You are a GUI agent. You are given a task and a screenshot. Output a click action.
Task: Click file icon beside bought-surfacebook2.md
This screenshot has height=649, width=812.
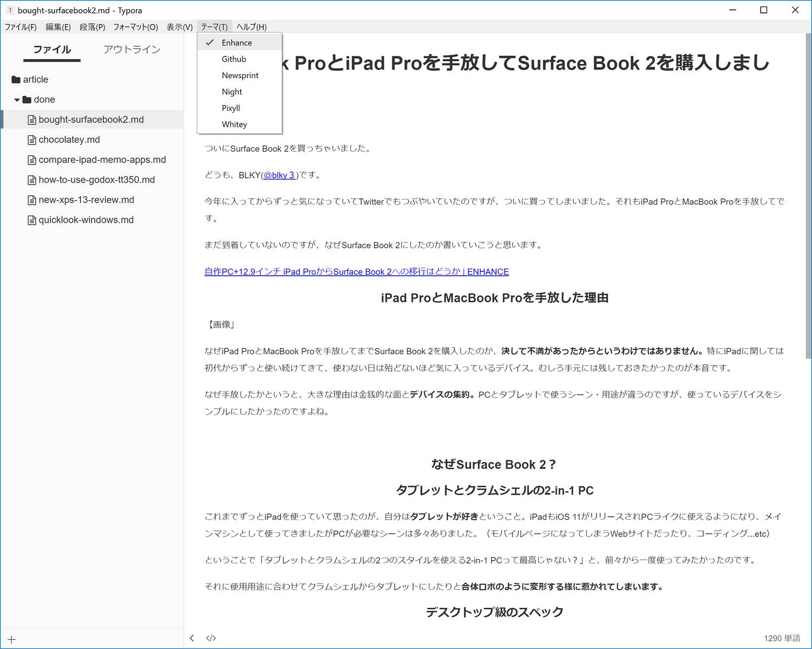(32, 120)
